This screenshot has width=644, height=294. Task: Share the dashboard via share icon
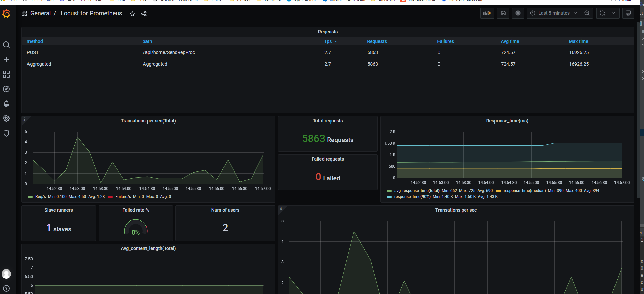click(x=144, y=14)
